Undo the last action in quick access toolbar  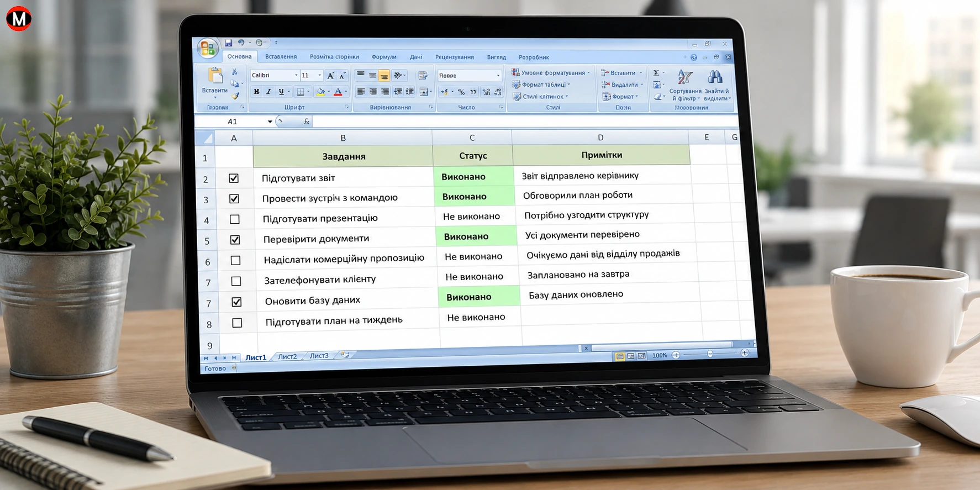pos(241,43)
